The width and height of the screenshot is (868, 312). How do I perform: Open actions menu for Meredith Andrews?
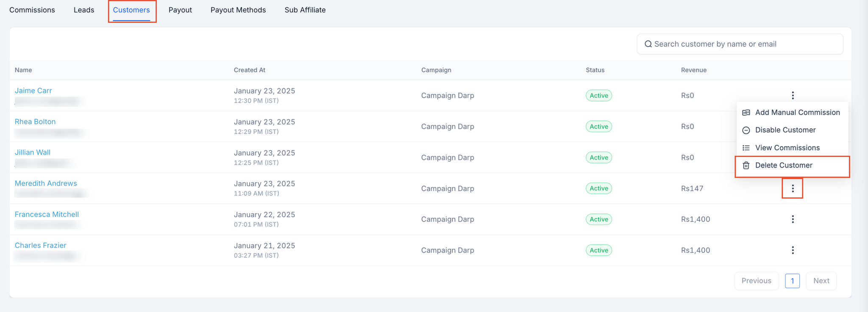[x=793, y=188]
